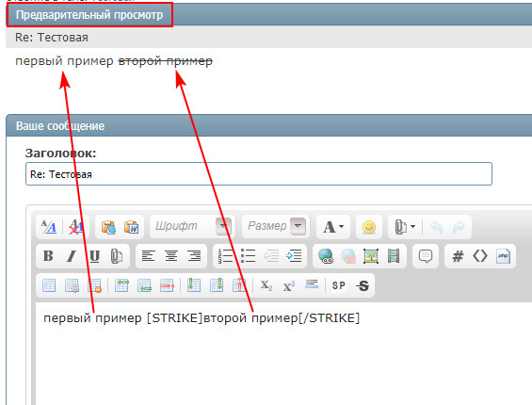
Task: Click the SP spoiler button
Action: 339,285
